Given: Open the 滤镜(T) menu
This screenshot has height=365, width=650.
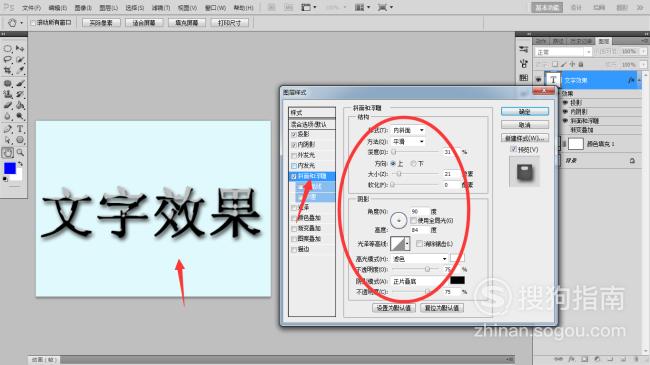Looking at the screenshot, I should click(x=161, y=8).
